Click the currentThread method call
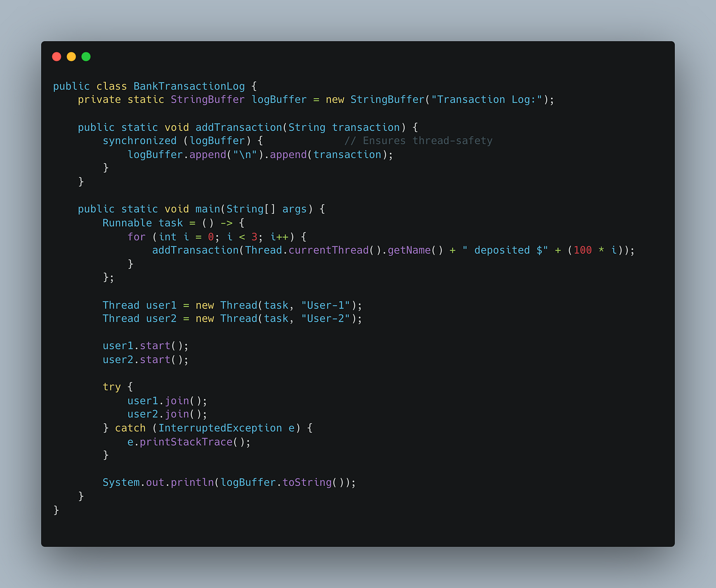716x588 pixels. pos(328,250)
